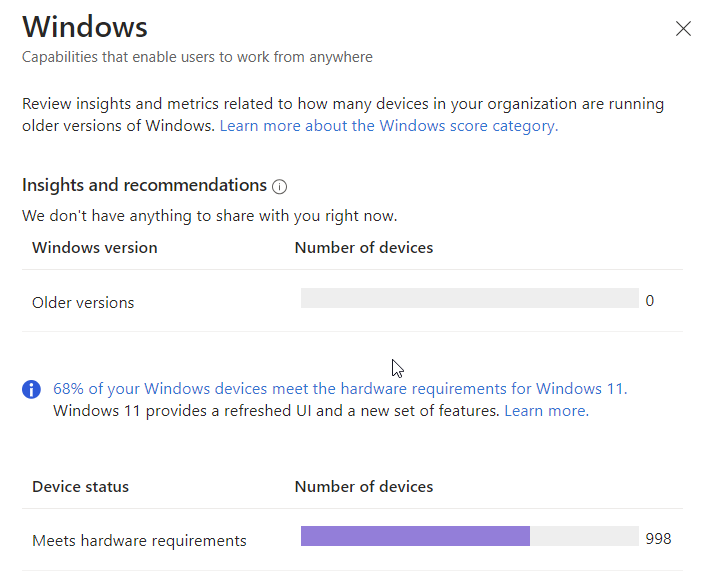Click the Windows version column header
Image resolution: width=708 pixels, height=578 pixels.
[x=95, y=247]
